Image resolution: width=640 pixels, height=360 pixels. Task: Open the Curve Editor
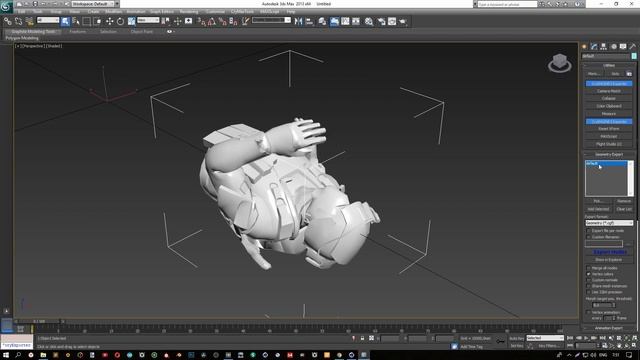[345, 21]
